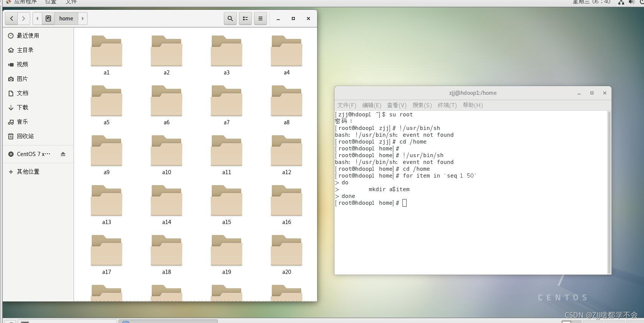The width and height of the screenshot is (644, 323).
Task: Click the terminal vertical scrollbar
Action: click(x=609, y=192)
